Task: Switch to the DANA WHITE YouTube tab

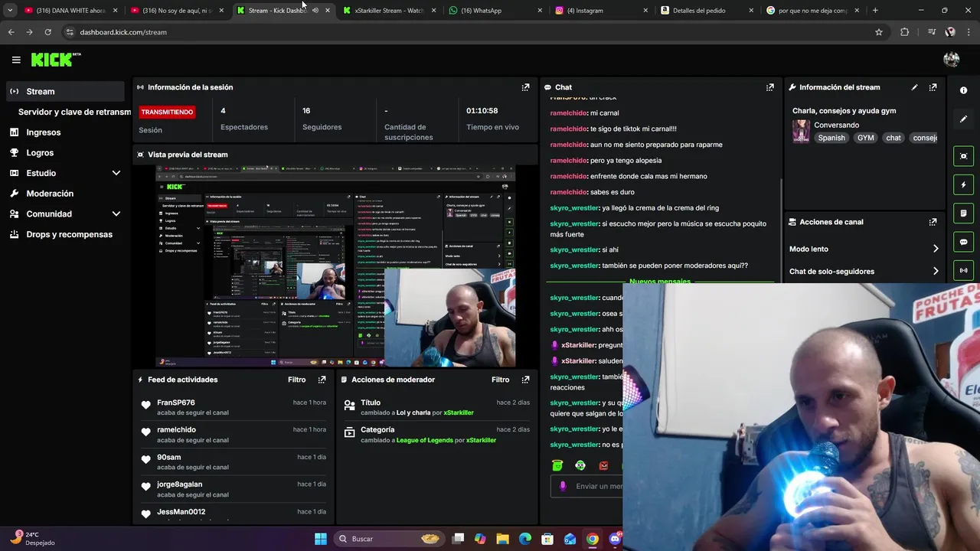Action: (71, 11)
